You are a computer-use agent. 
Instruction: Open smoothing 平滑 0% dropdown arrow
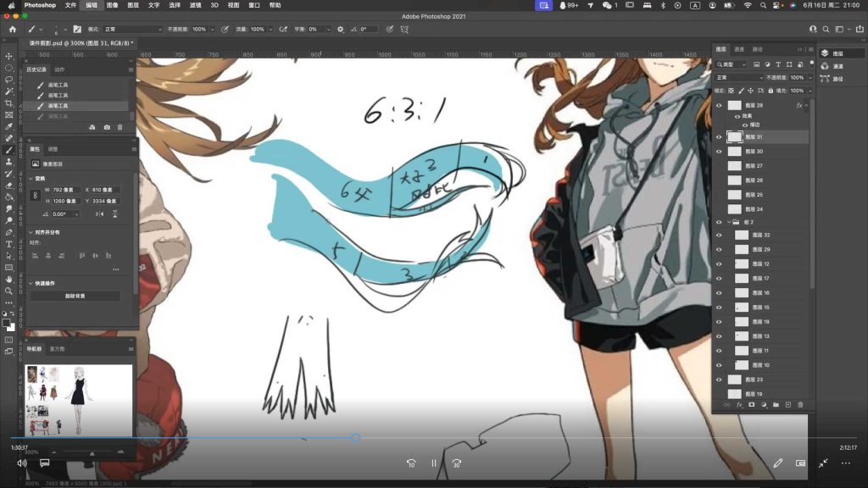click(328, 30)
